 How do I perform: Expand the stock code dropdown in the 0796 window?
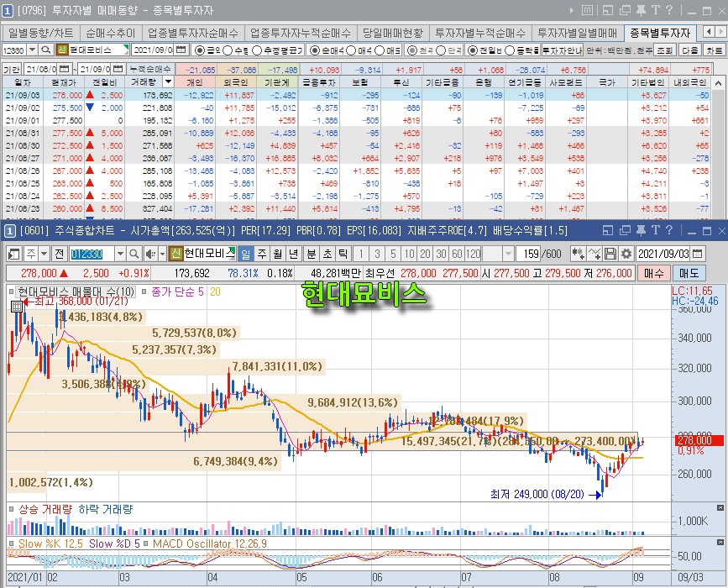coord(32,50)
